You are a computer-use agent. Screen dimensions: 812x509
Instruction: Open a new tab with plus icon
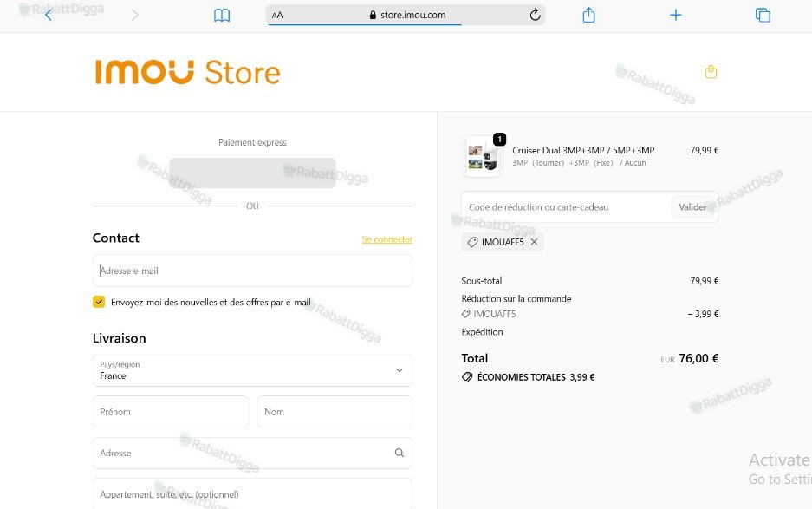675,15
